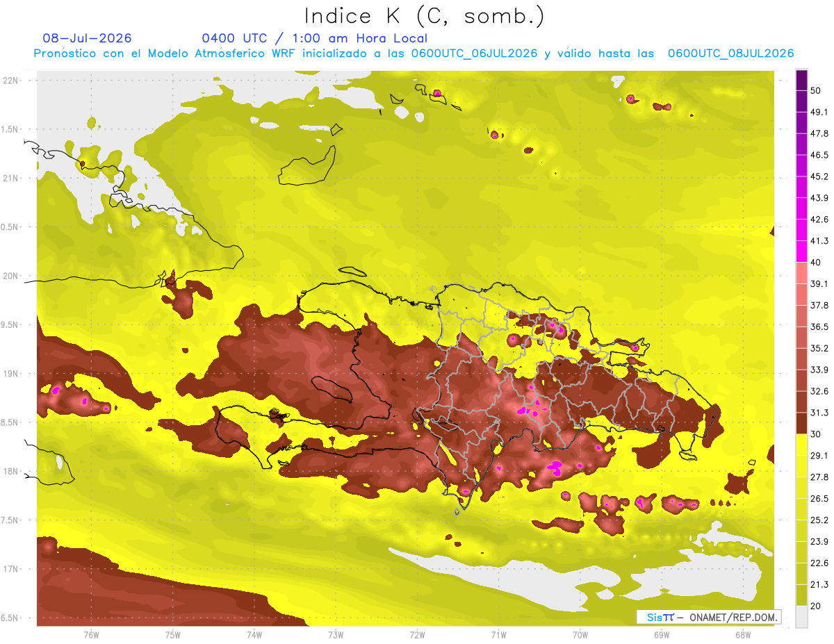Click the '40' colorbar value
The image size is (834, 644).
pyautogui.click(x=817, y=262)
